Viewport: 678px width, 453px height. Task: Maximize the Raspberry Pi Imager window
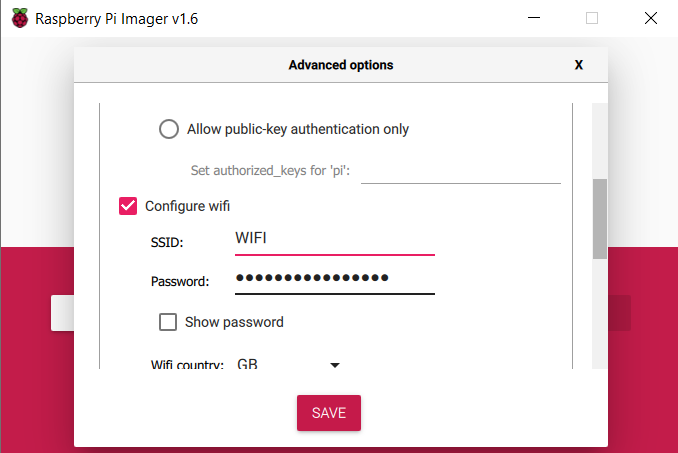pyautogui.click(x=592, y=18)
